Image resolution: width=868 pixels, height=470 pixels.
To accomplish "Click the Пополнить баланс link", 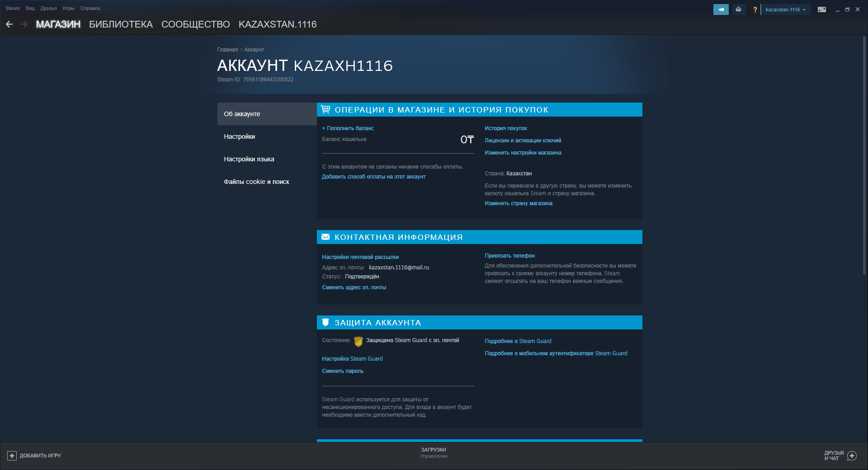I will (x=348, y=128).
